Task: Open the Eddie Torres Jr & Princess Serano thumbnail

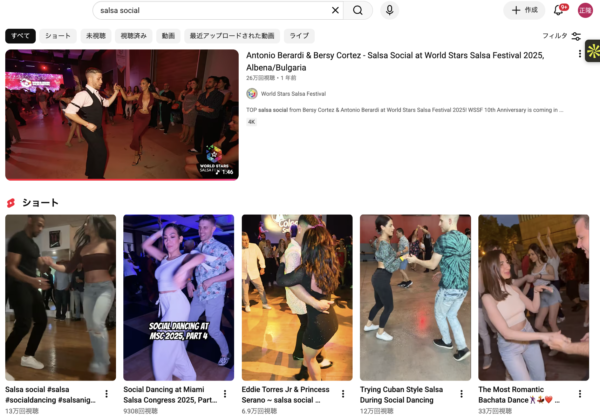Action: point(297,297)
